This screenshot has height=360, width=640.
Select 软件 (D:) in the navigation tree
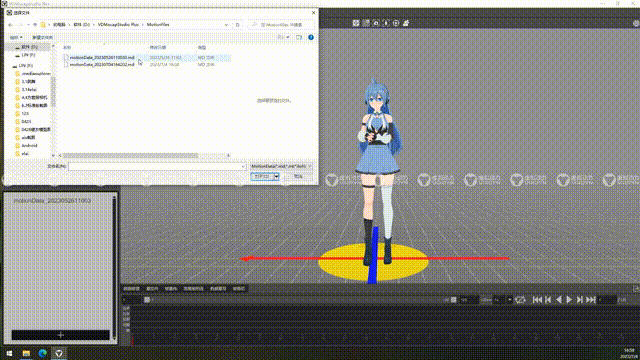click(x=29, y=47)
